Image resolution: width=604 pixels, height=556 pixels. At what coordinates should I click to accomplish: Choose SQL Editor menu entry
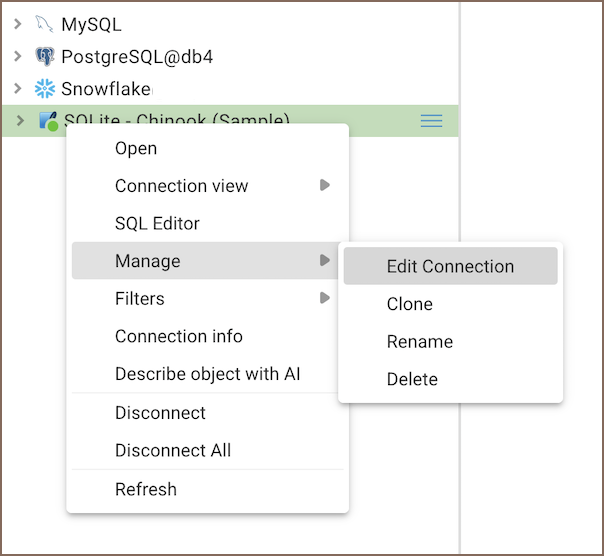click(207, 223)
